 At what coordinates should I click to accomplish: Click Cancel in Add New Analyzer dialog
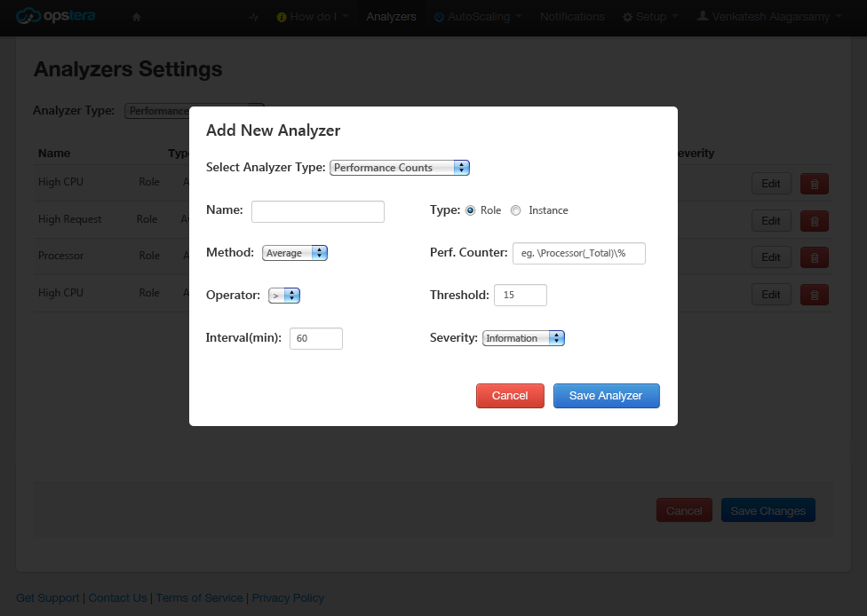[x=510, y=396]
